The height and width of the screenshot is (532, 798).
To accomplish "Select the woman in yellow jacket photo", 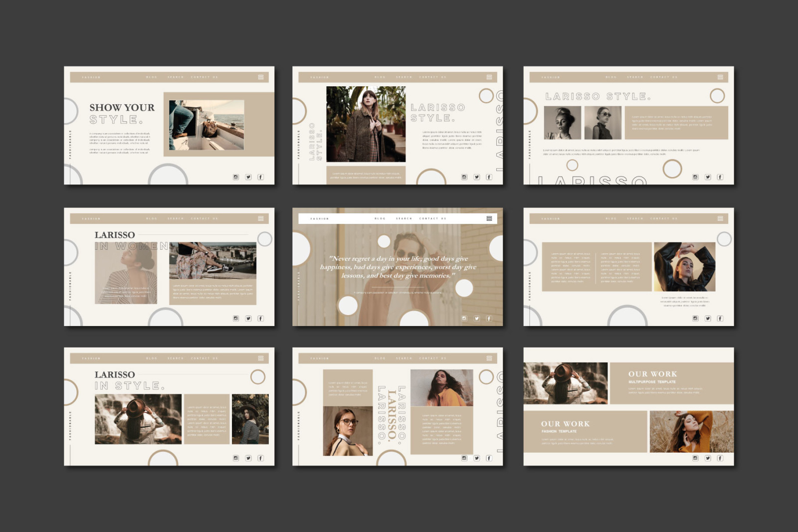I will [x=441, y=388].
